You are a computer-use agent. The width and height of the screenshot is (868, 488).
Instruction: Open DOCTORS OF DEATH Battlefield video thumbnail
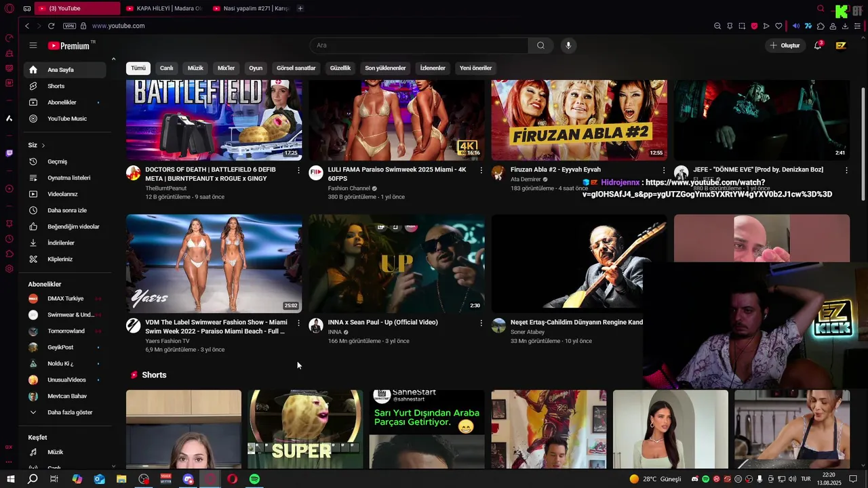click(x=214, y=120)
